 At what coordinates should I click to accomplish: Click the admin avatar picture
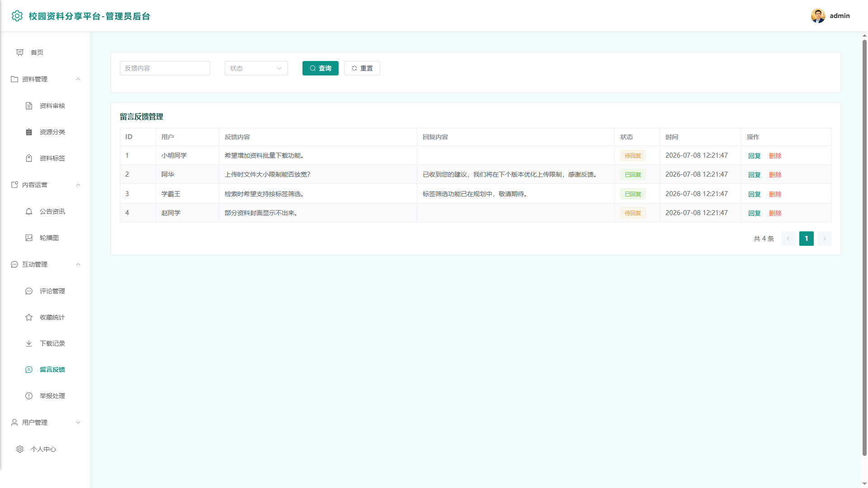click(x=818, y=16)
